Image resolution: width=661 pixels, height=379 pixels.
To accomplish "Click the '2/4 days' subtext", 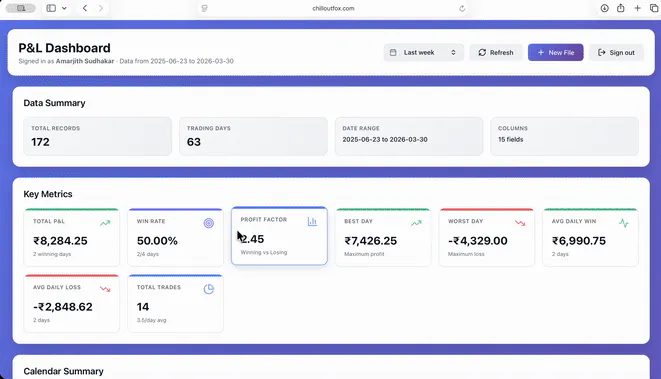I will coord(148,254).
